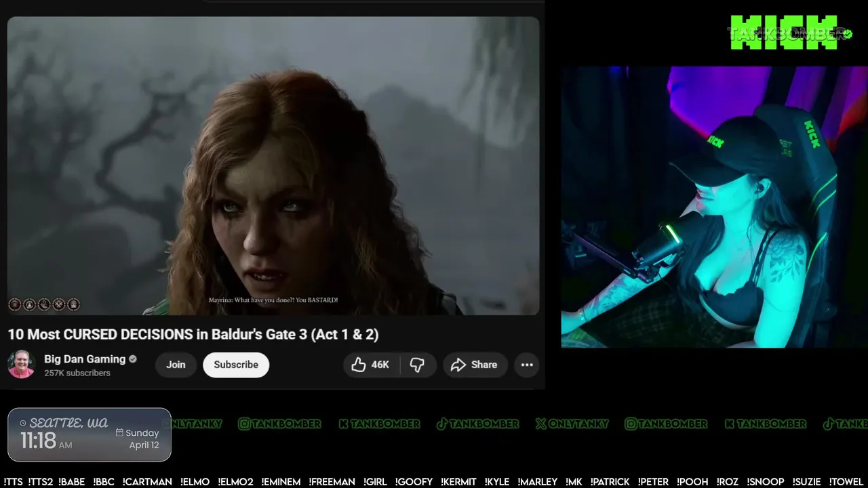Screen dimensions: 868x488
Task: Click the !PATRICK command text
Action: (610, 482)
